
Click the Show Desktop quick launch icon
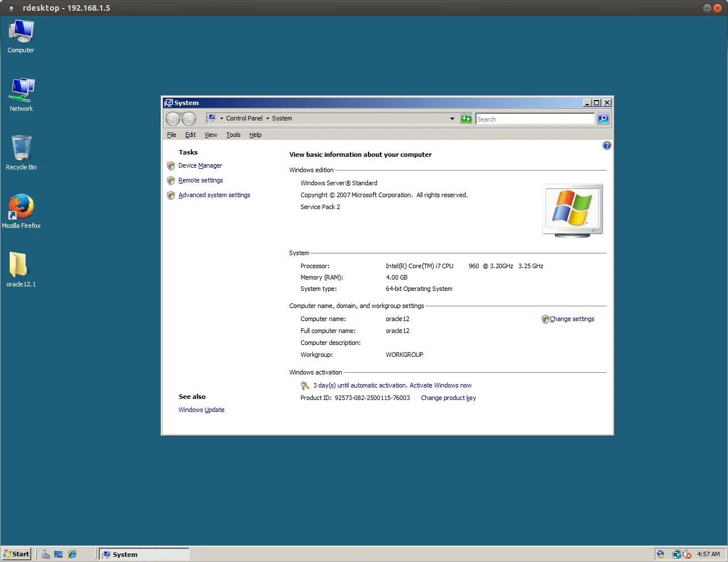pyautogui.click(x=58, y=554)
